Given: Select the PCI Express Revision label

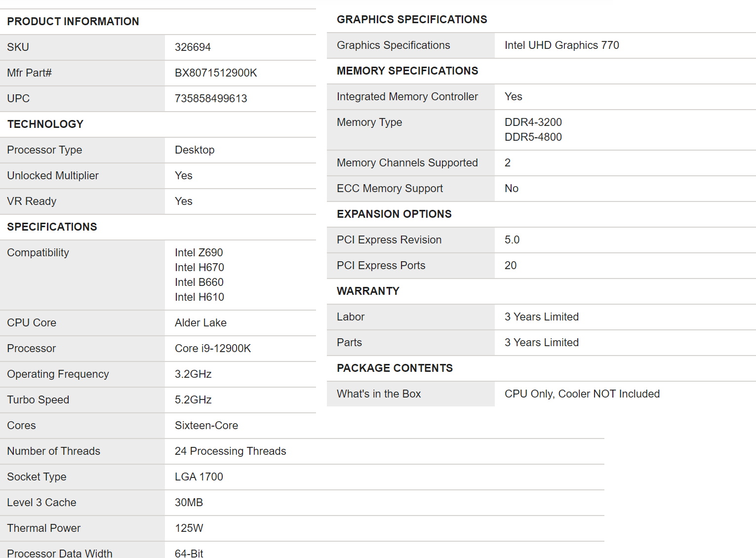Looking at the screenshot, I should pyautogui.click(x=389, y=240).
